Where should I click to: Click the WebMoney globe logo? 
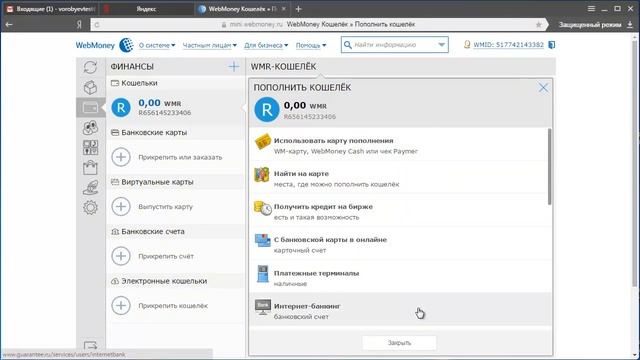click(126, 45)
